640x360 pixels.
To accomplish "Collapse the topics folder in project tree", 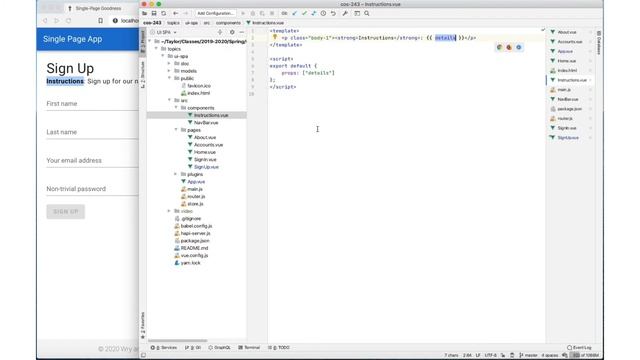I will (156, 49).
